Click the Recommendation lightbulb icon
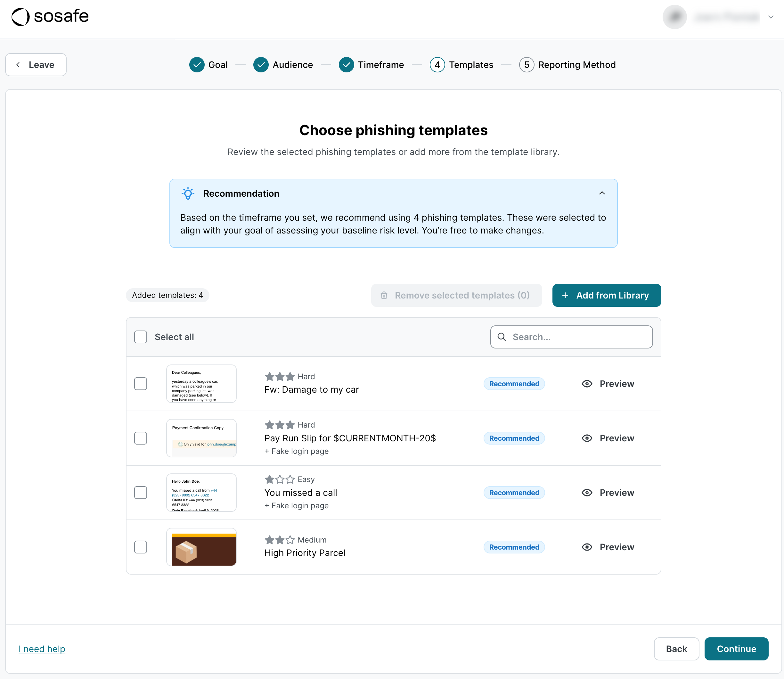 click(x=188, y=193)
